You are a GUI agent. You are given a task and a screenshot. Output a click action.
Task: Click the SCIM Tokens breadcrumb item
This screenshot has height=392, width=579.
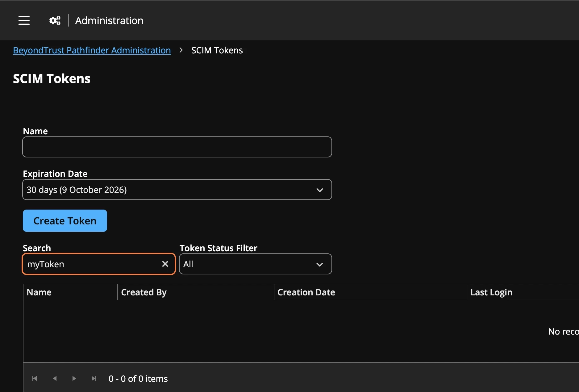click(217, 50)
